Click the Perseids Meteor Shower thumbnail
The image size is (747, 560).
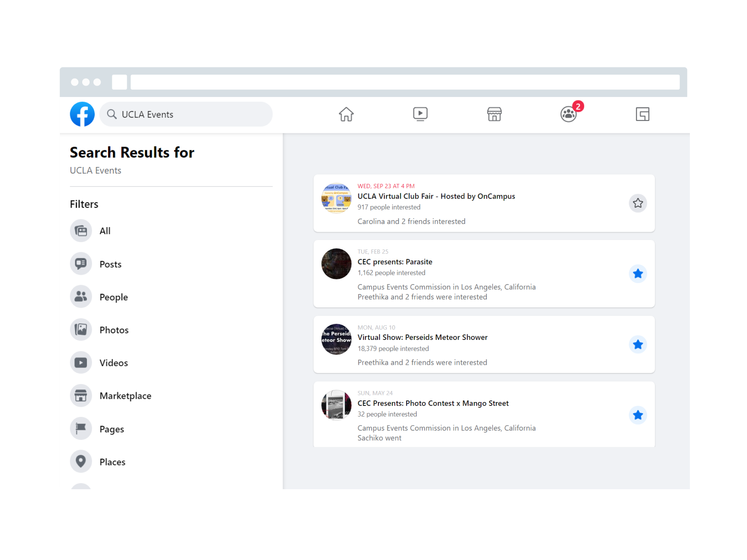[x=336, y=339]
